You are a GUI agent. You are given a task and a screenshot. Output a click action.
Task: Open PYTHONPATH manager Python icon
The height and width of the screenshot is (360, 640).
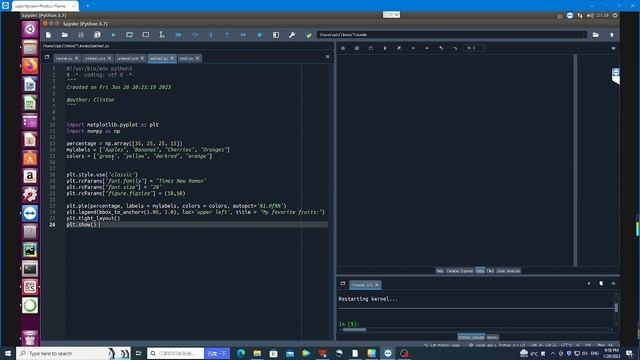click(x=309, y=35)
